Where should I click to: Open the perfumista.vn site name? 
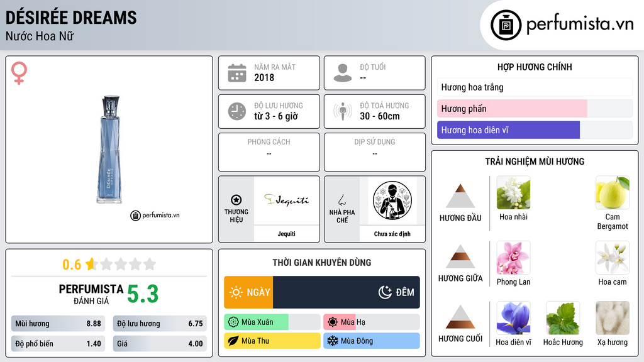point(580,24)
